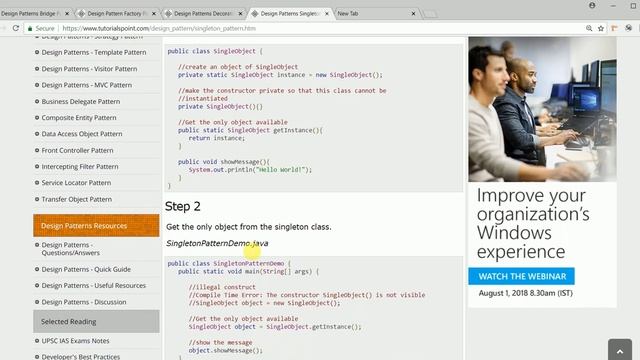Open Design Patterns - Template Pattern link

[94, 52]
